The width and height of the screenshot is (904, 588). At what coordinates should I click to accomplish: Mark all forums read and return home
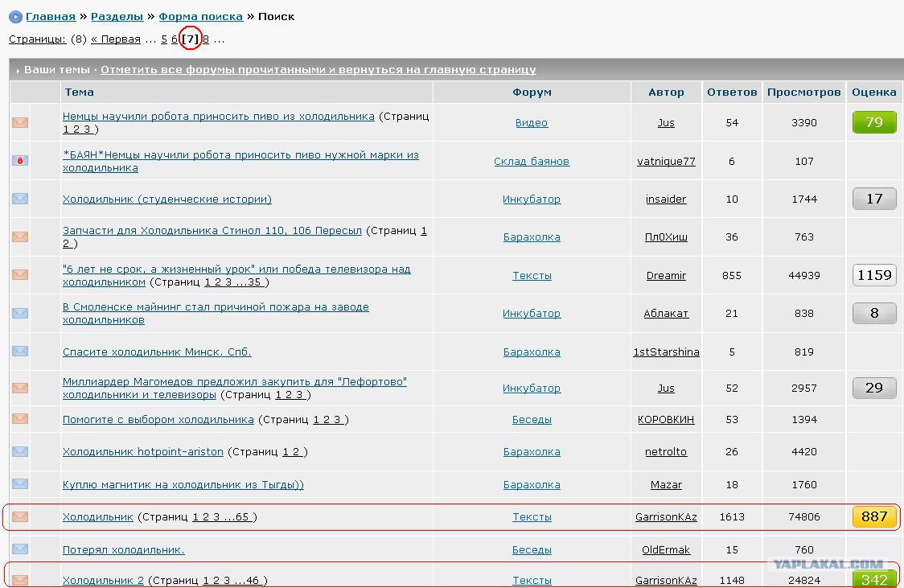click(x=318, y=70)
